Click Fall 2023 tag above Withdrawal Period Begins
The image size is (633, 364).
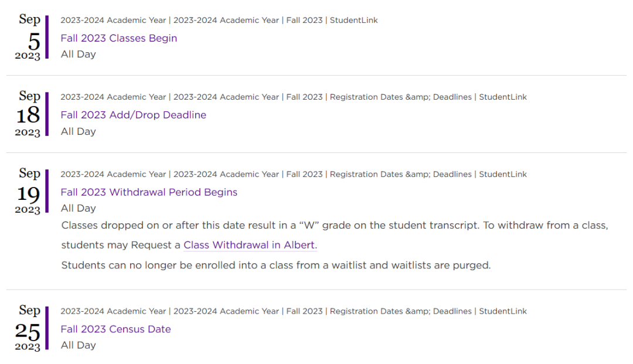click(304, 174)
